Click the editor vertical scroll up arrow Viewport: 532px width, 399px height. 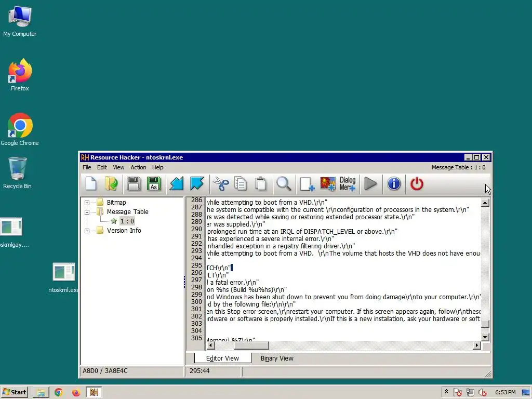tap(485, 203)
